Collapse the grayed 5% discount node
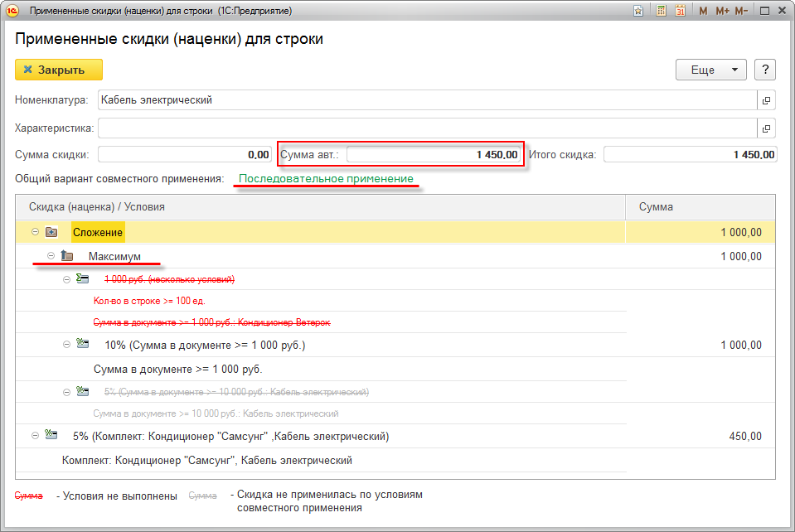The height and width of the screenshot is (532, 795). (x=66, y=392)
